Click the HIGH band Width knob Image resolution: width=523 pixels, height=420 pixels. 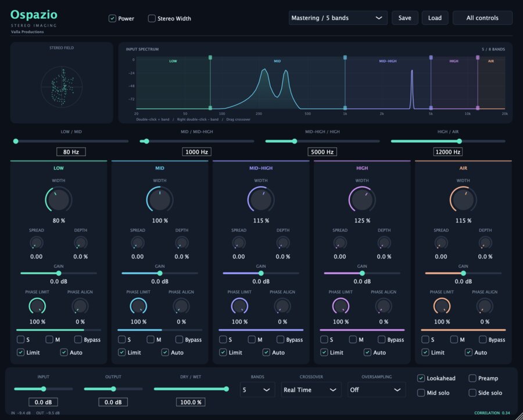(362, 200)
